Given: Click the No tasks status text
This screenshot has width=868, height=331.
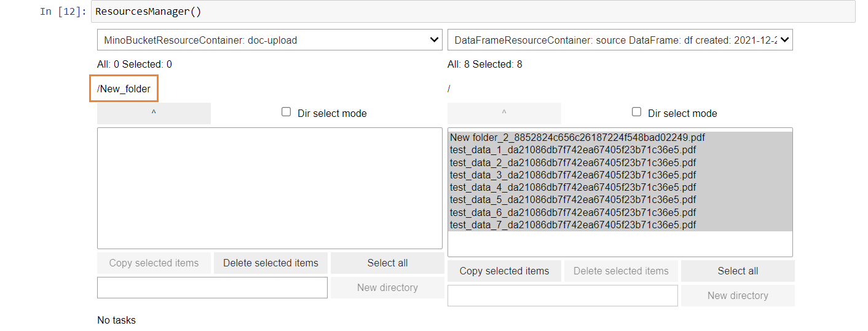Looking at the screenshot, I should tap(117, 320).
